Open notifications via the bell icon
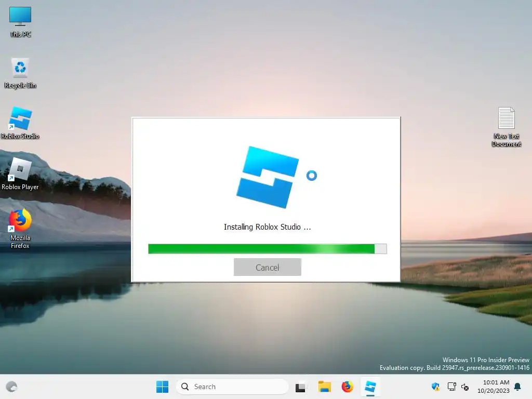Image resolution: width=532 pixels, height=399 pixels. point(517,387)
